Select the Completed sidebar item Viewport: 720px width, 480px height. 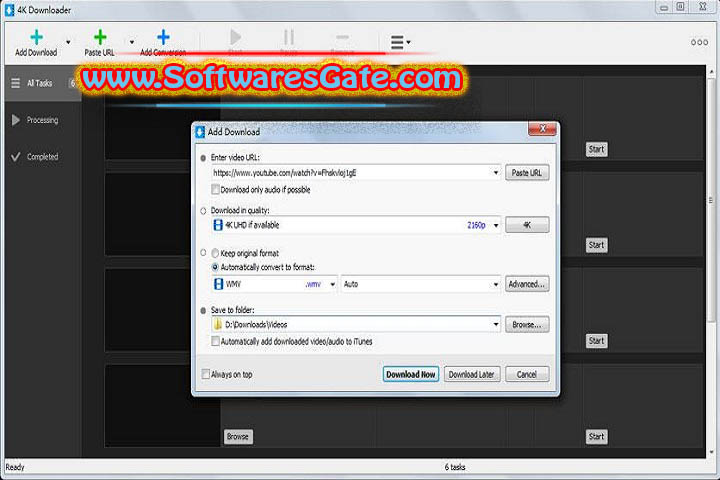click(43, 157)
